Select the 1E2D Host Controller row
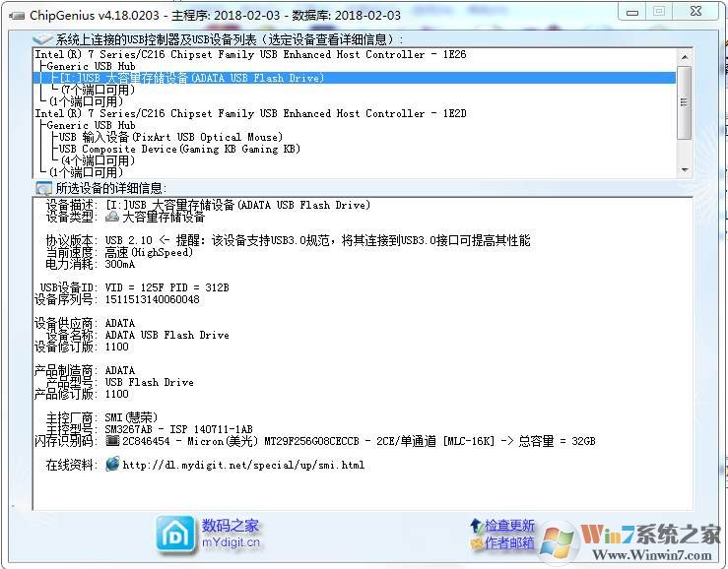This screenshot has height=569, width=728. [251, 114]
